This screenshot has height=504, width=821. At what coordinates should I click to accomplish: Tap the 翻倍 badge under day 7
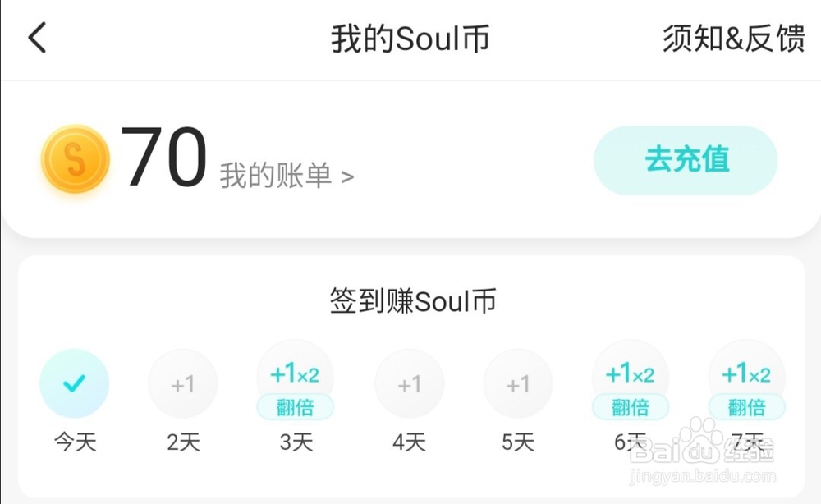(746, 407)
